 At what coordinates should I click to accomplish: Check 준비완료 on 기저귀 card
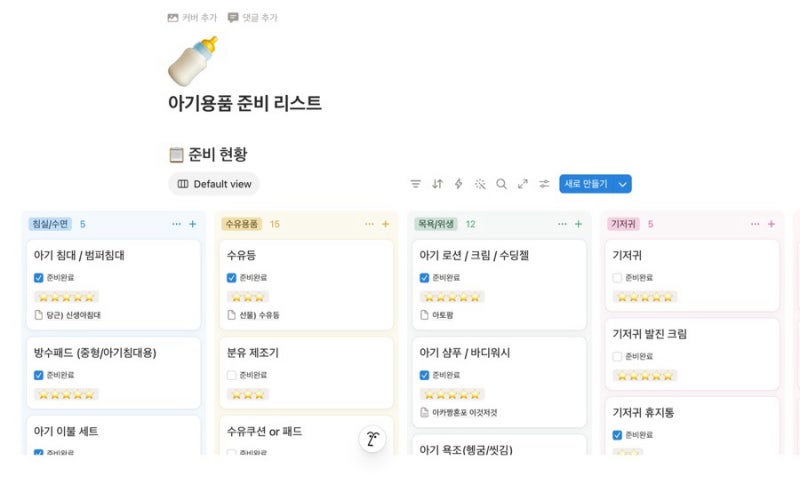617,278
